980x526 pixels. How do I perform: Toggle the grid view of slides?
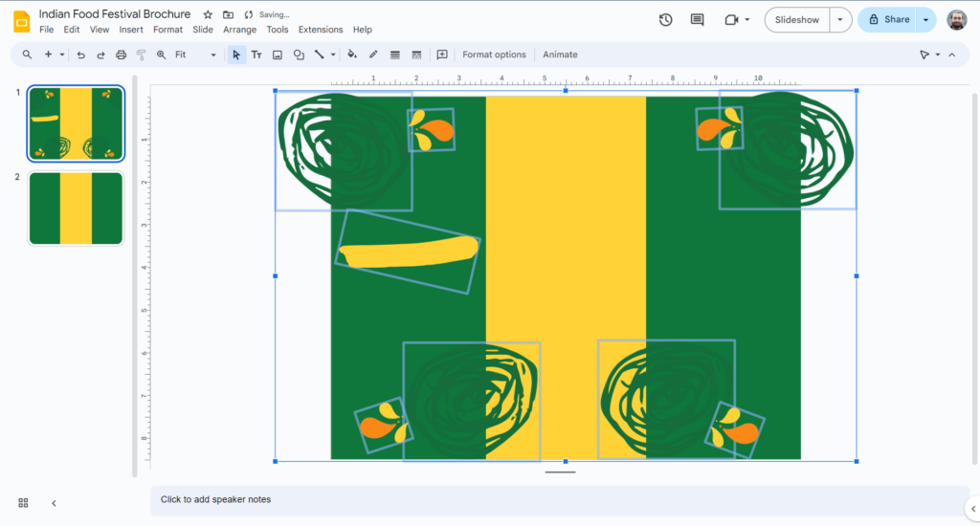pos(23,502)
